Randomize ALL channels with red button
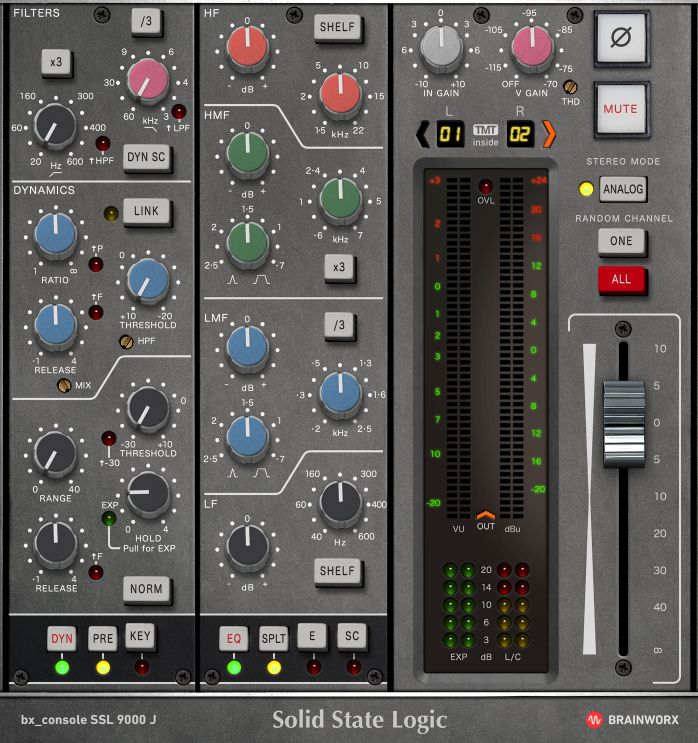Viewport: 698px width, 743px height. tap(621, 279)
